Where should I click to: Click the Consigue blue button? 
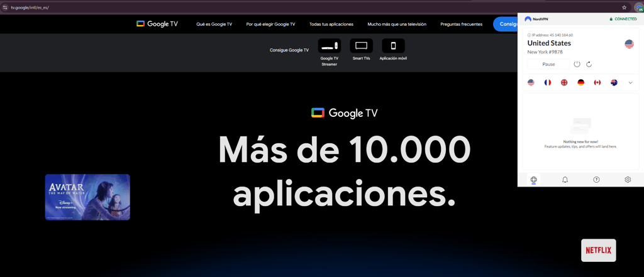[506, 24]
